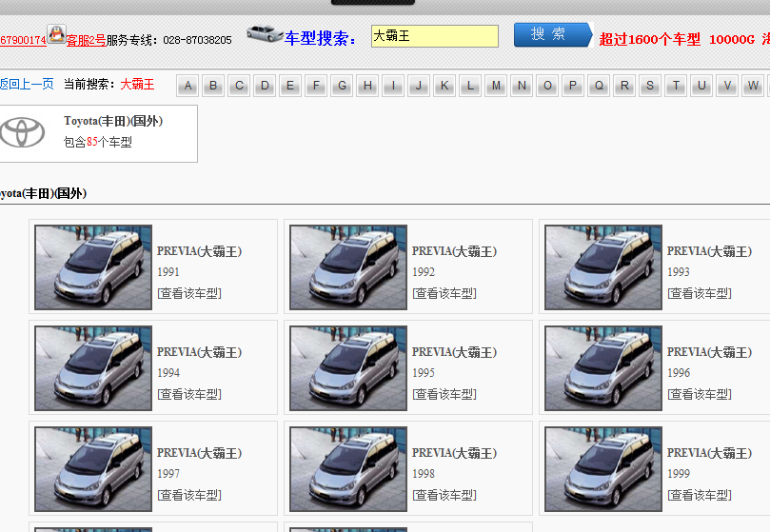The width and height of the screenshot is (770, 532).
Task: Filter brands by letter G
Action: 342,86
